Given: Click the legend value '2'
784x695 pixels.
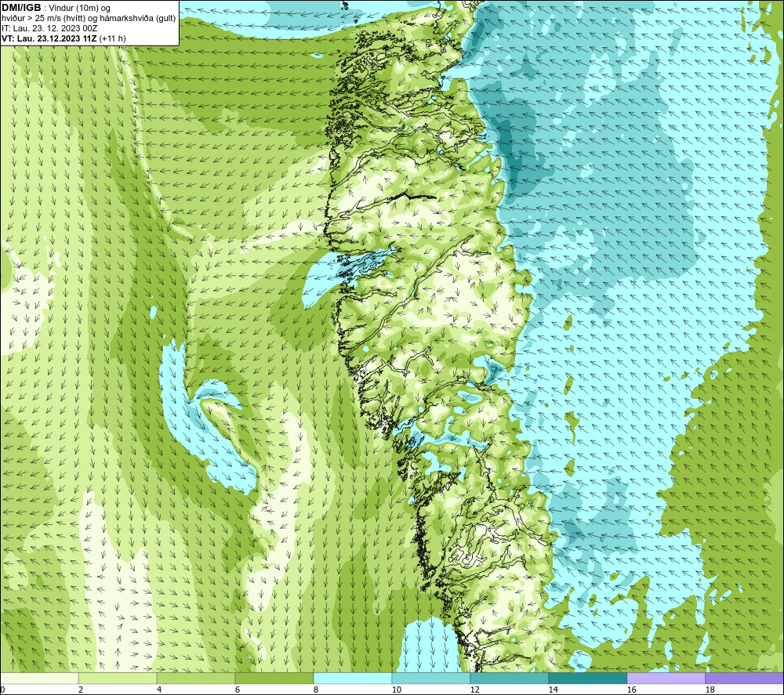Looking at the screenshot, I should pos(81,690).
